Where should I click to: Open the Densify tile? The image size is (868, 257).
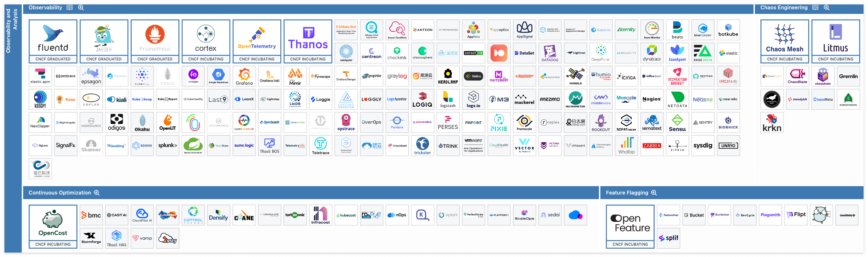point(218,215)
